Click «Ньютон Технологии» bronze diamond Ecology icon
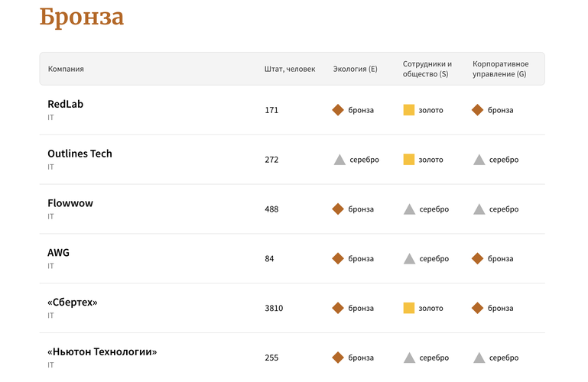588x382 pixels. tap(338, 358)
